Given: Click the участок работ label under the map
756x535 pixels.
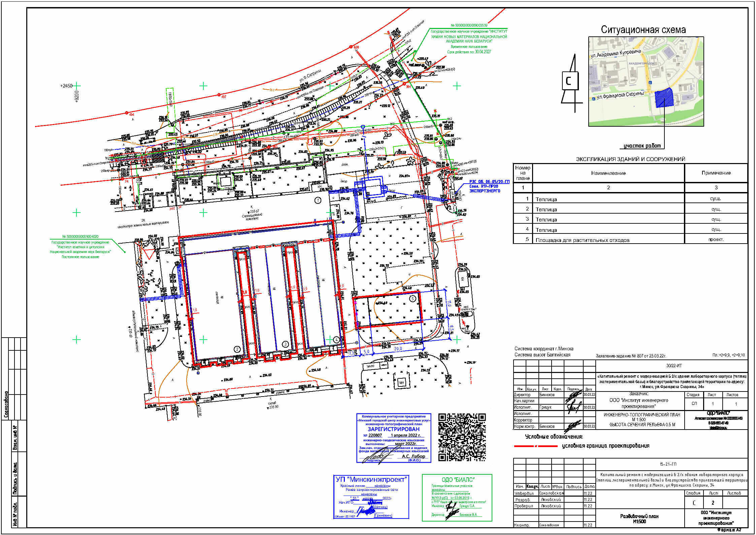Looking at the screenshot, I should [642, 146].
